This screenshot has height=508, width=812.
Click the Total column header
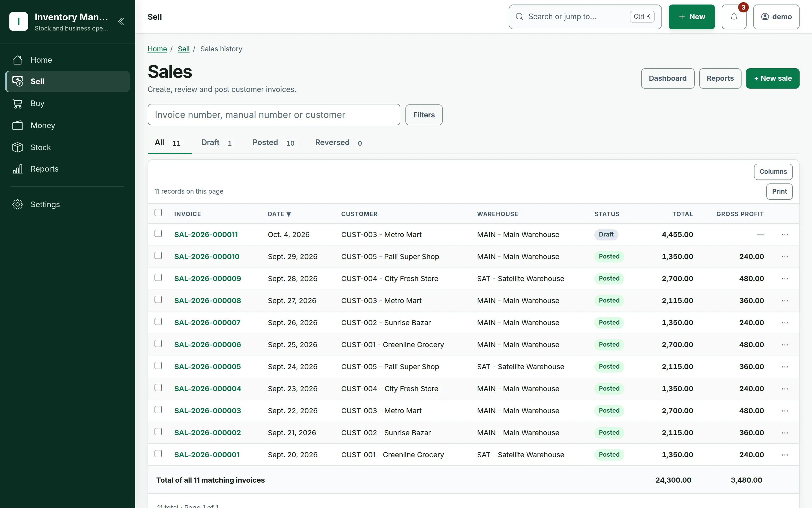(683, 214)
